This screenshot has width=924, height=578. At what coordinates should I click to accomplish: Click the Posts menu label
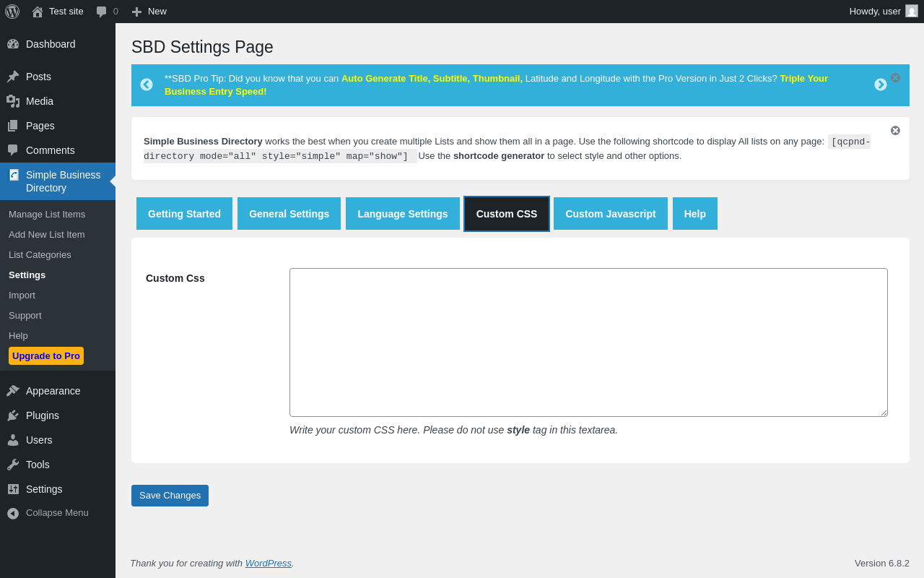click(38, 77)
